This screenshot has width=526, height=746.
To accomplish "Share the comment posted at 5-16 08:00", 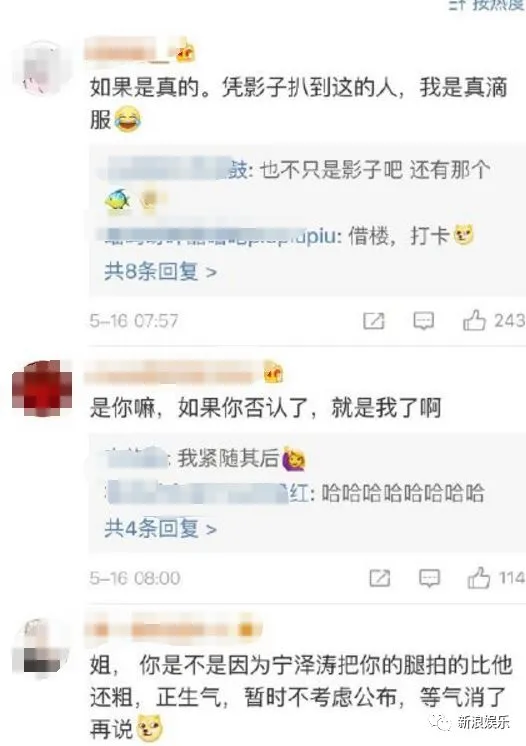I will (380, 579).
